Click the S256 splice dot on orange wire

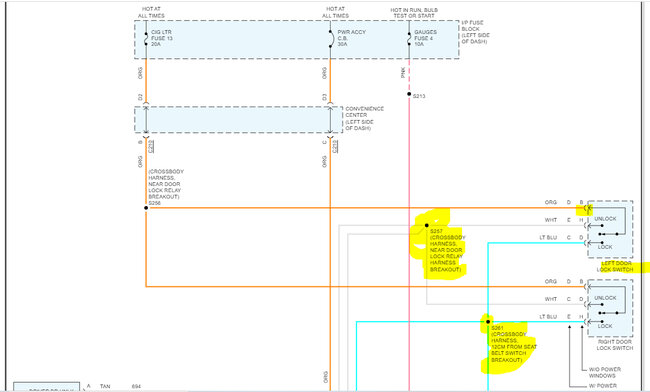146,208
